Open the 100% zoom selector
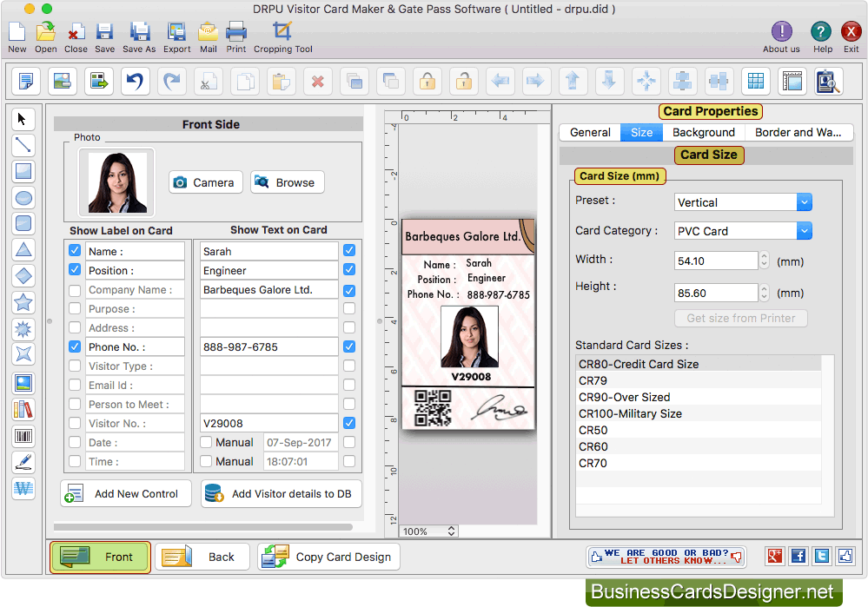This screenshot has width=868, height=607. [428, 531]
